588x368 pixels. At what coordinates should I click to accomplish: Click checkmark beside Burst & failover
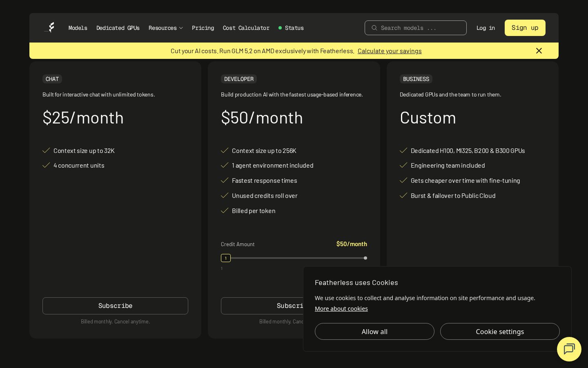[x=403, y=195]
